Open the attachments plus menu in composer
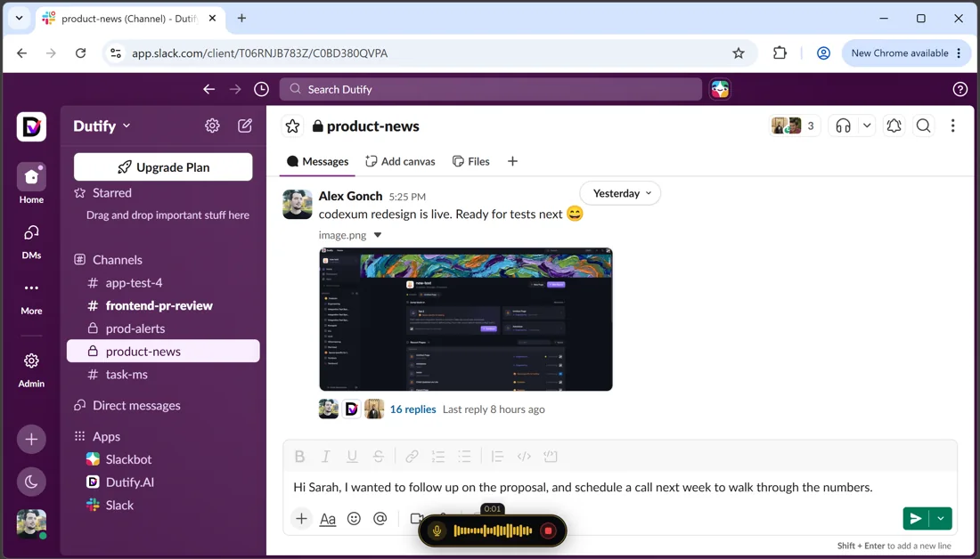Viewport: 980px width, 559px height. click(301, 518)
